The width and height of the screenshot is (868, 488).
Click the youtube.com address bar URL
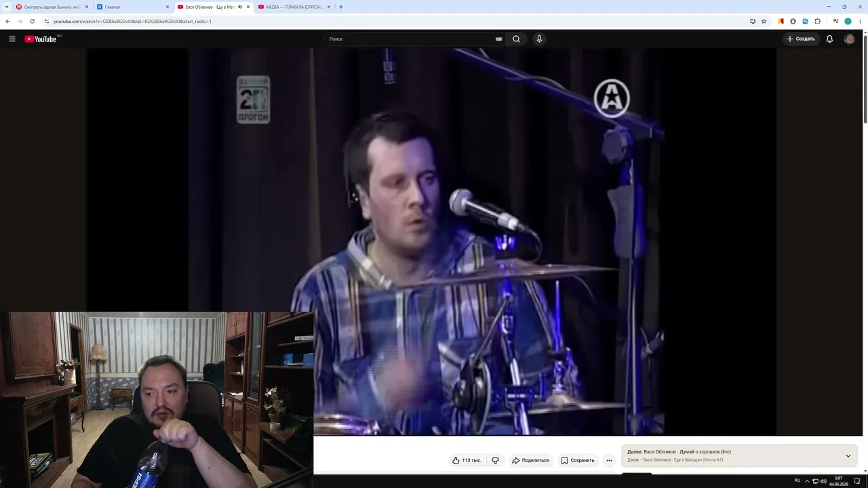(x=132, y=21)
